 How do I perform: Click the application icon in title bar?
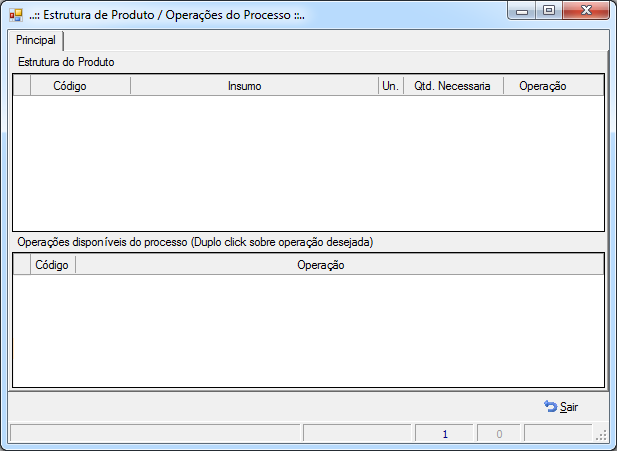coord(16,15)
